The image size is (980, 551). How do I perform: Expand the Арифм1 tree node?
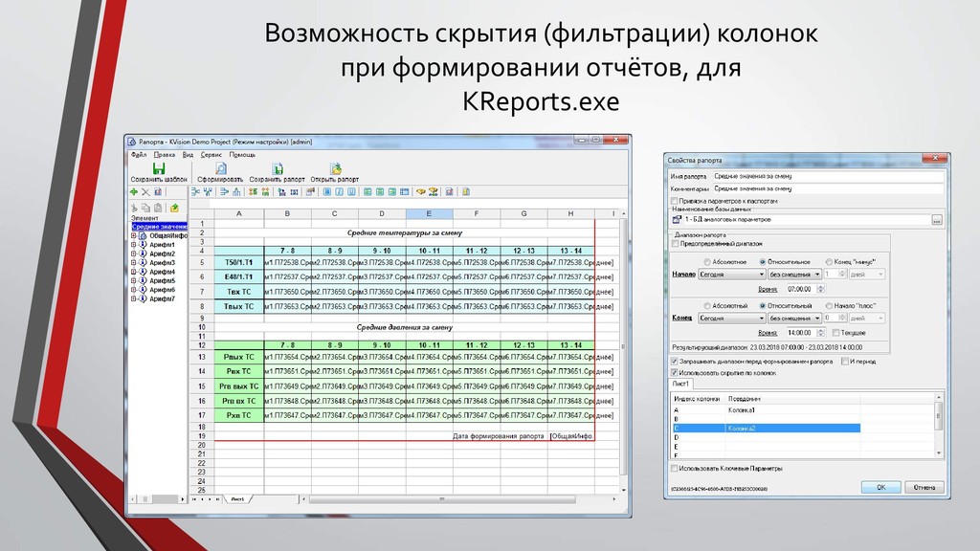[x=134, y=246]
